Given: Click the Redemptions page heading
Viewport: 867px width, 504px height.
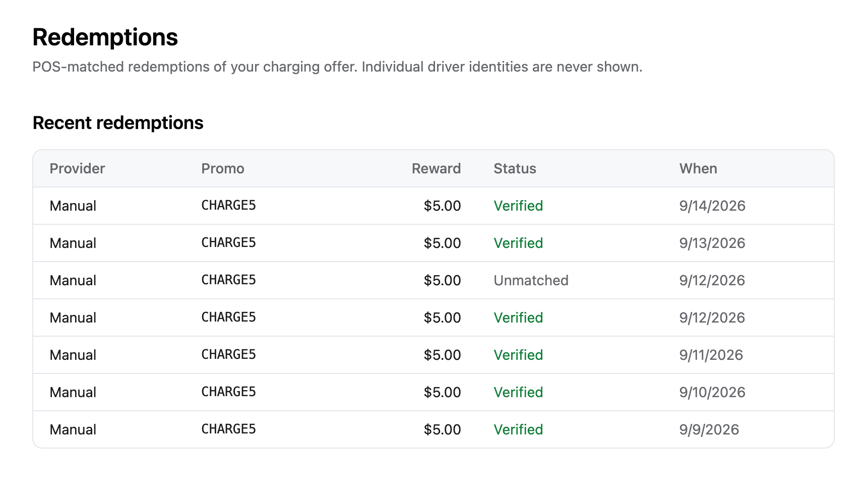Looking at the screenshot, I should (105, 38).
